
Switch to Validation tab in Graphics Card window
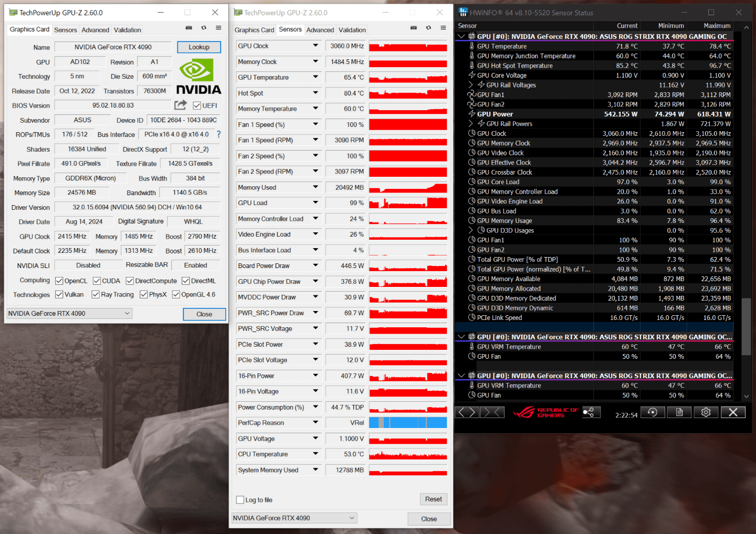tap(128, 30)
